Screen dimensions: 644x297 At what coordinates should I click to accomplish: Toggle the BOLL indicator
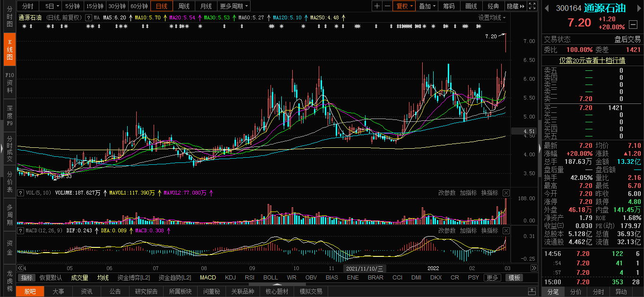tap(270, 278)
